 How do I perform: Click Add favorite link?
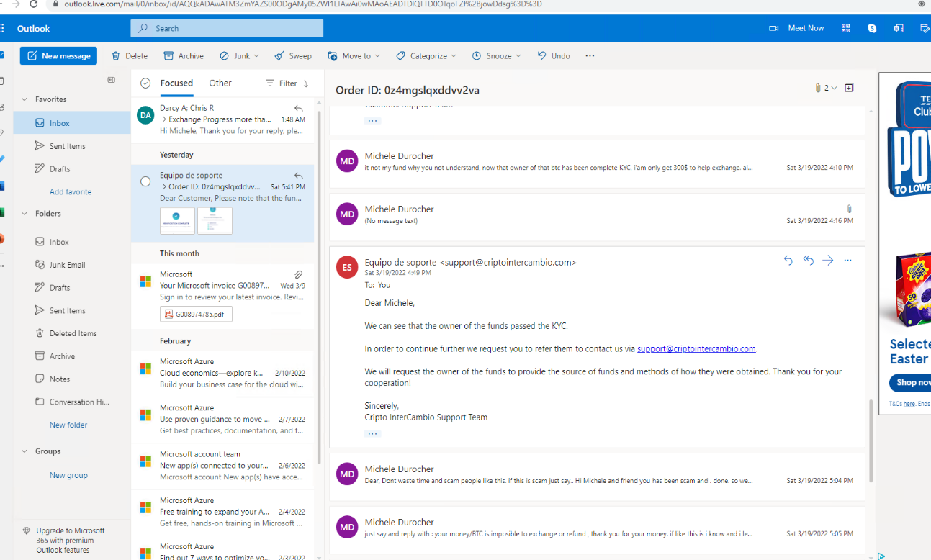point(71,191)
